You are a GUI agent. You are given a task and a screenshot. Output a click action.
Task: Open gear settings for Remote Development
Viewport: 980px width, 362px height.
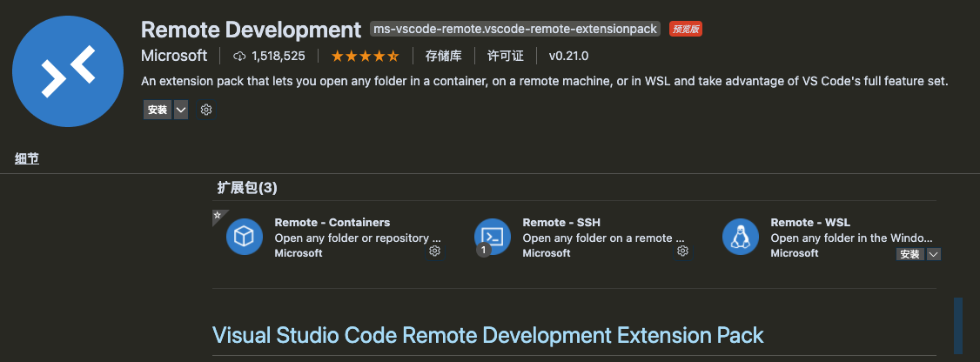click(206, 111)
